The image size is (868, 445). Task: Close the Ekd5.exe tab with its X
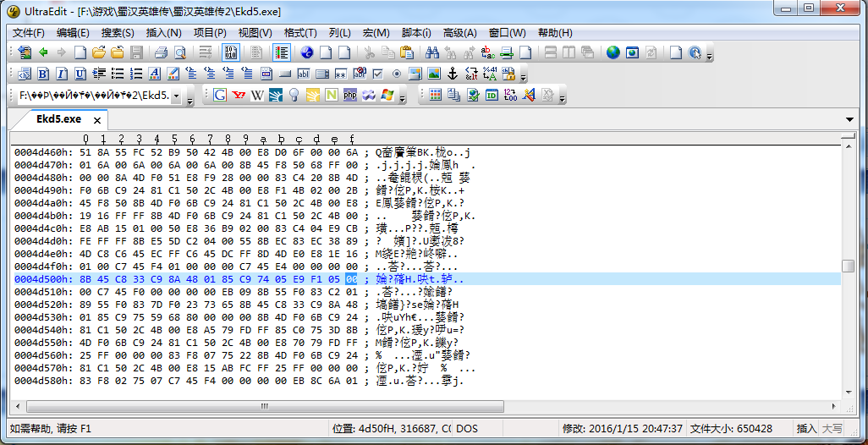pos(97,120)
